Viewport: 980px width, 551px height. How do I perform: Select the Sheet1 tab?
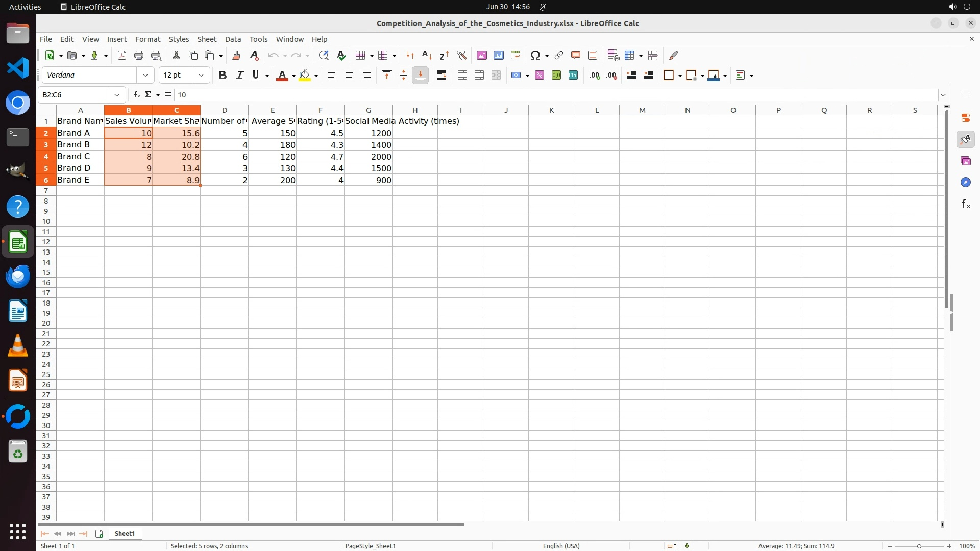(125, 534)
